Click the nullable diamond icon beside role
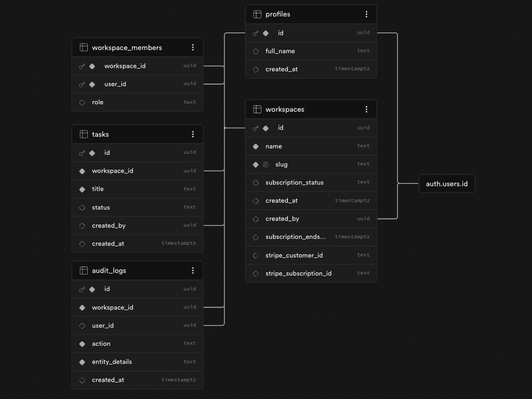The image size is (532, 399). point(82,103)
